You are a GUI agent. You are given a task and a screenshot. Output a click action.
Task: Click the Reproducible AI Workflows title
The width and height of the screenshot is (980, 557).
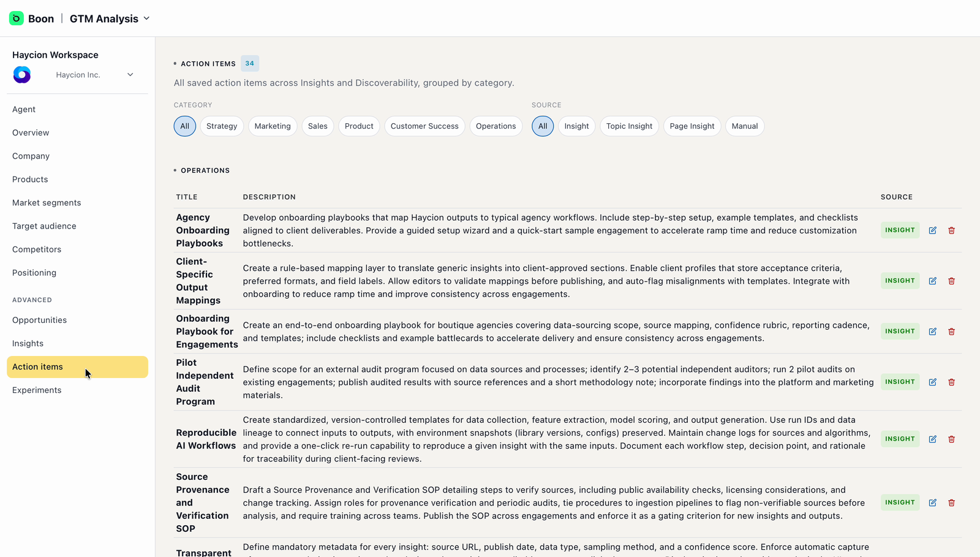click(206, 439)
